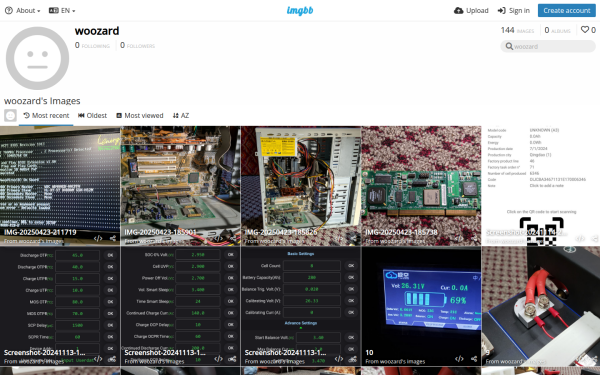This screenshot has height=375, width=600.
Task: Click share icon on IMG-20250423-185738
Action: point(474,238)
